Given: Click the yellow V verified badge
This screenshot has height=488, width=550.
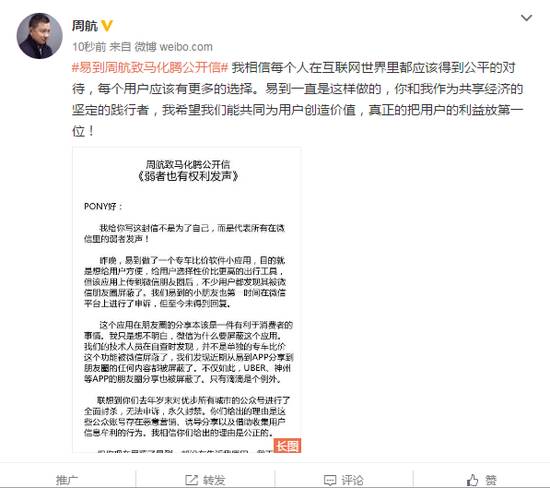Looking at the screenshot, I should tap(107, 26).
